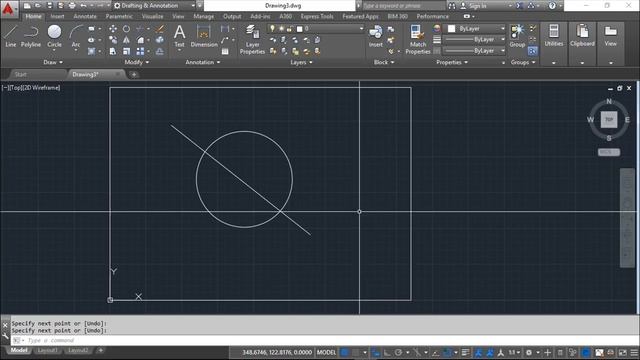Click the Group tool
640x360 pixels.
tap(517, 36)
